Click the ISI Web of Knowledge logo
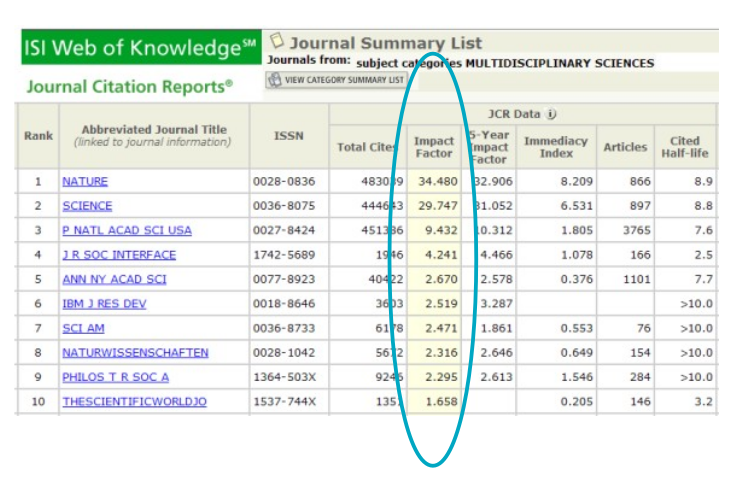Viewport: 738px width, 479px height. tap(139, 47)
